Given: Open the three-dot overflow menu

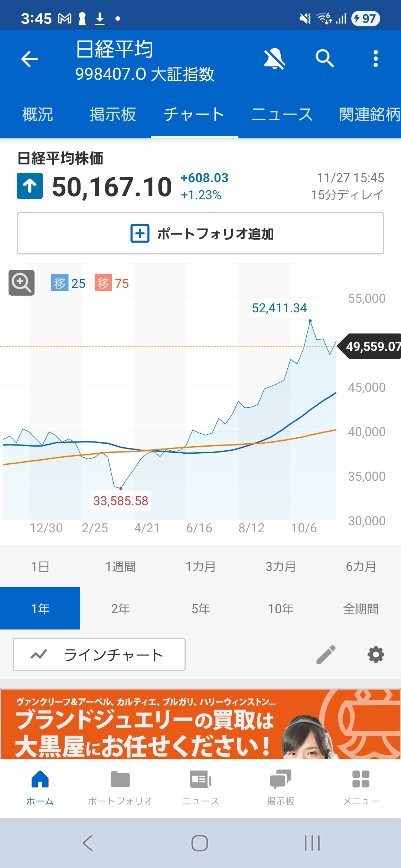Looking at the screenshot, I should click(x=375, y=59).
